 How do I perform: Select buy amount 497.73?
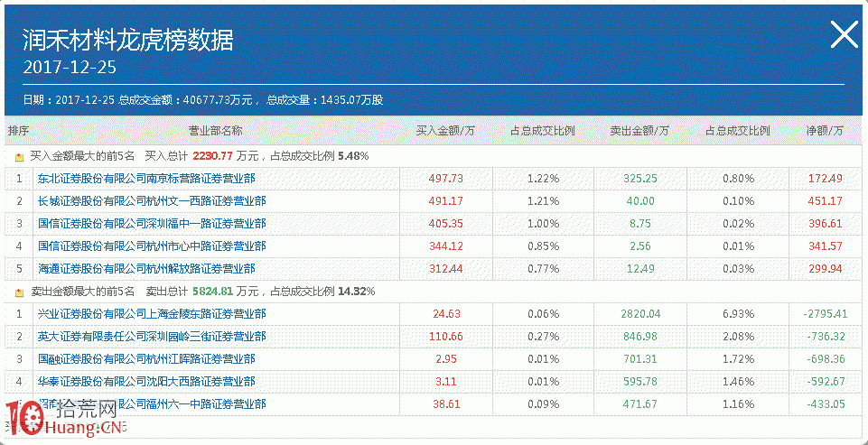445,179
